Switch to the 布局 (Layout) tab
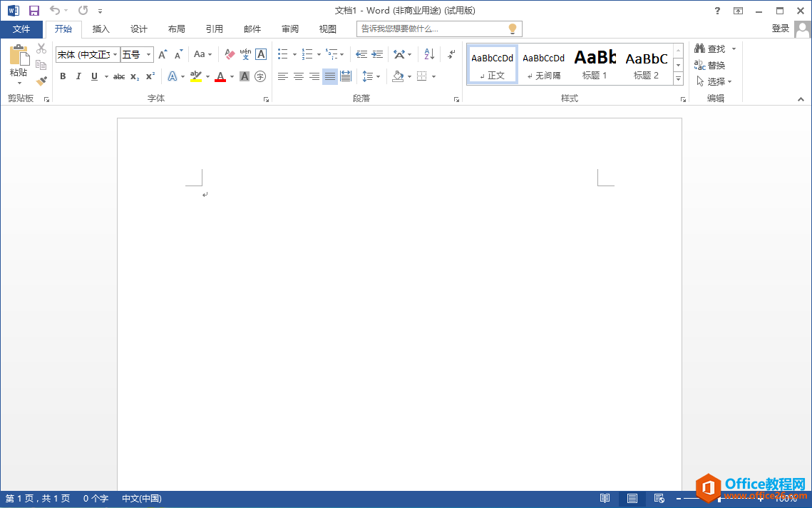Screen dimensions: 812x508 [x=177, y=29]
